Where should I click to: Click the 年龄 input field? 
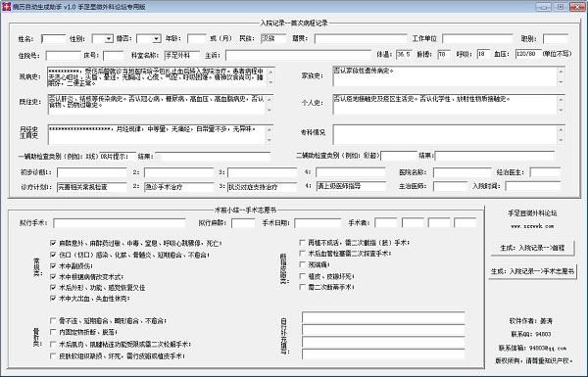click(197, 38)
